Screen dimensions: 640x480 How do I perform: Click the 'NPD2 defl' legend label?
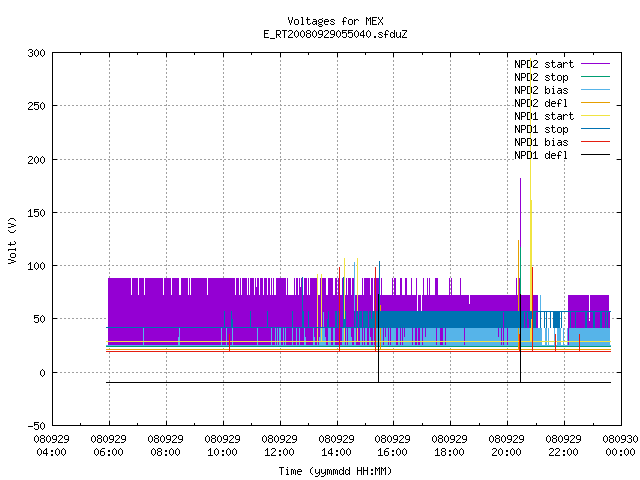coord(541,103)
